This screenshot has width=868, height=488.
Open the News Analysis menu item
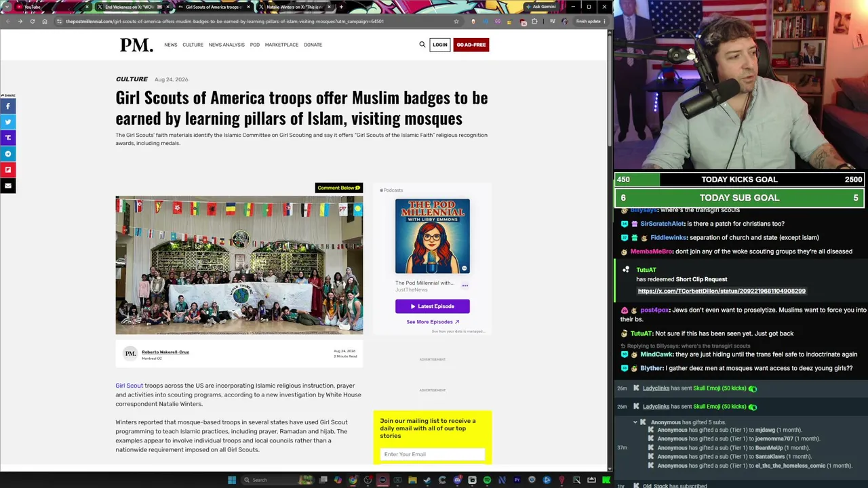click(226, 45)
